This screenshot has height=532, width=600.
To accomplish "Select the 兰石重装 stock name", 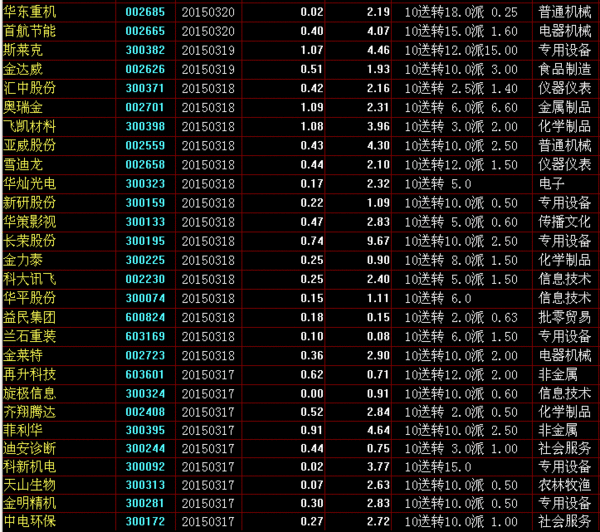I will pos(30,335).
